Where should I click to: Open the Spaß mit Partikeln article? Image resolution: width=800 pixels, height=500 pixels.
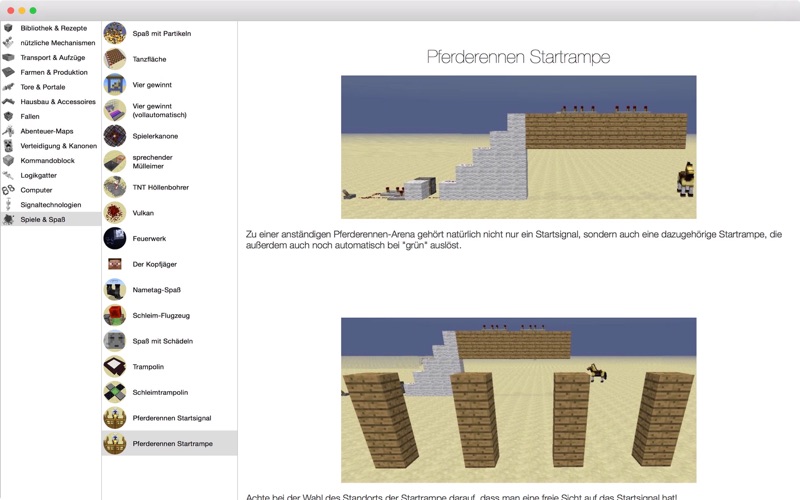pyautogui.click(x=169, y=33)
